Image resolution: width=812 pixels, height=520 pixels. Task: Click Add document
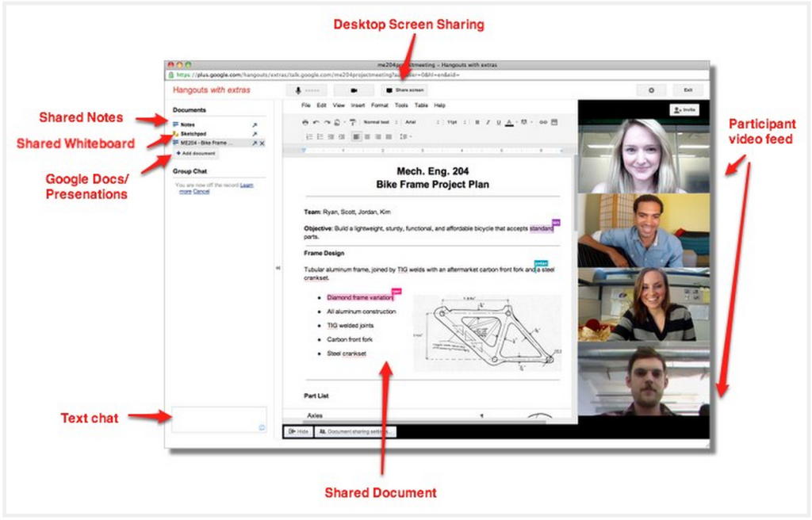coord(196,153)
